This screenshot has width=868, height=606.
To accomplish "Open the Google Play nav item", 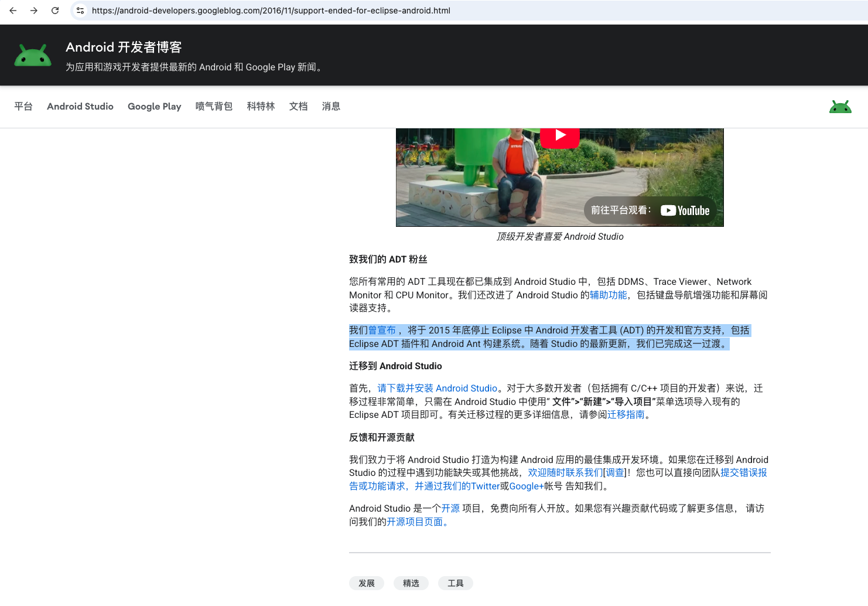I will 155,106.
